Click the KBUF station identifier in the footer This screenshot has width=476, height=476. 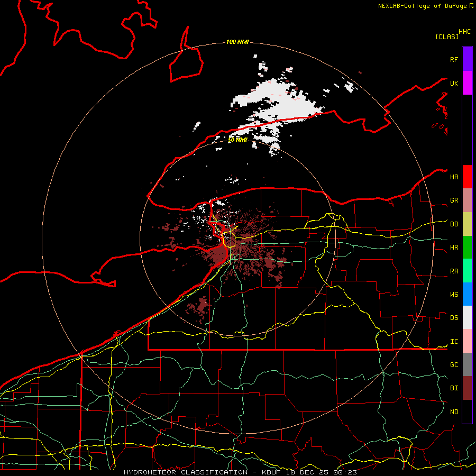click(271, 472)
